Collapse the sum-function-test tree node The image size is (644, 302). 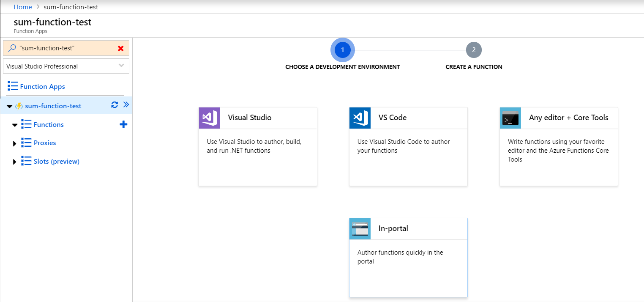pyautogui.click(x=9, y=106)
